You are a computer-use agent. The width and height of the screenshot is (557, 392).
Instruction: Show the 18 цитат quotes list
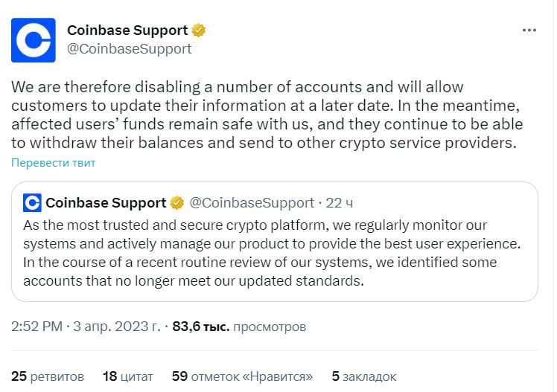point(128,376)
